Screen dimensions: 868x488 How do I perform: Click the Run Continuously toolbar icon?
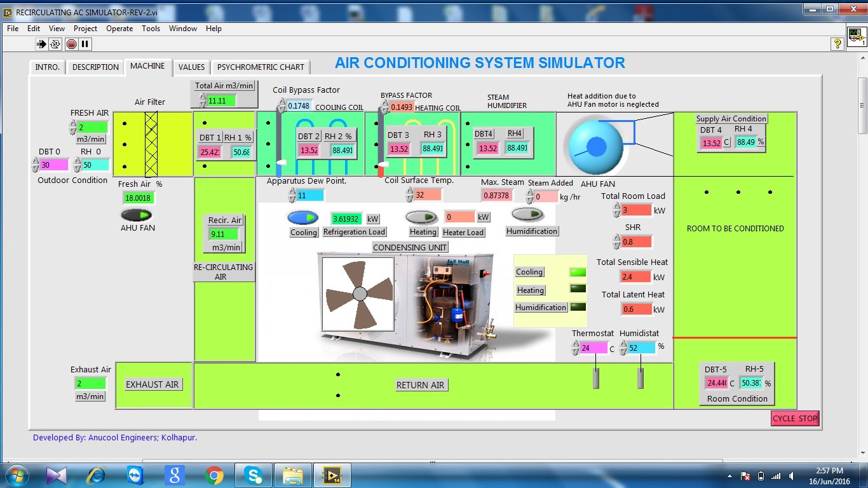[55, 44]
